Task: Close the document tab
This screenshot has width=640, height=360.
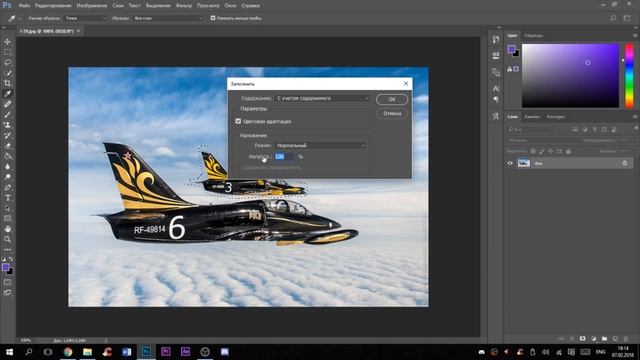Action: [x=78, y=31]
